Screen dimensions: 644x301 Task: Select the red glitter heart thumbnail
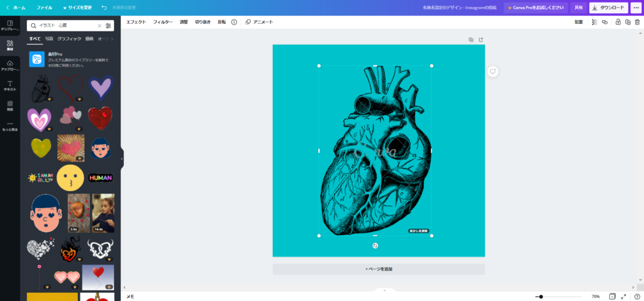point(100,118)
